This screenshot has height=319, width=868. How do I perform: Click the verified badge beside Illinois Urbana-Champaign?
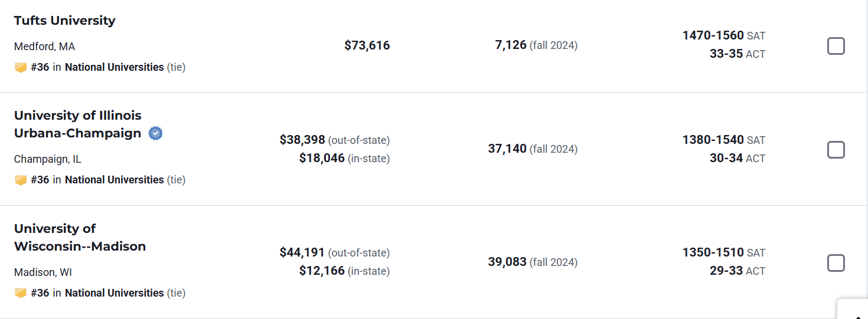[x=155, y=133]
